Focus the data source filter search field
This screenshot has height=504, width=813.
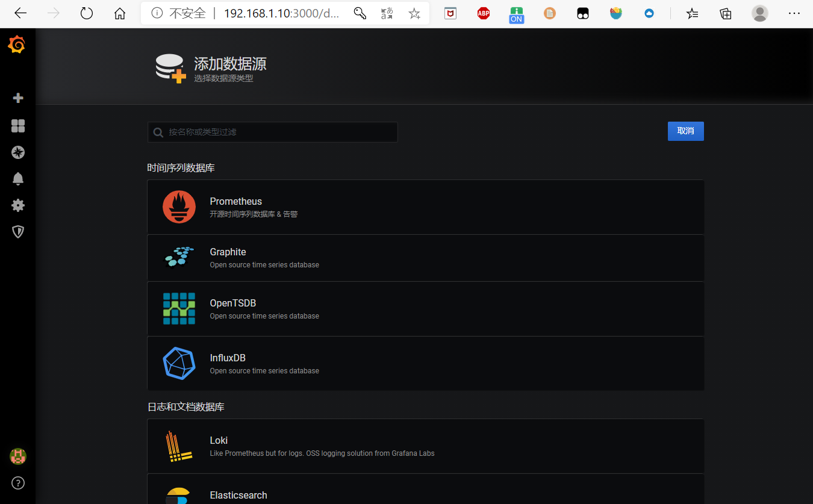pyautogui.click(x=272, y=132)
